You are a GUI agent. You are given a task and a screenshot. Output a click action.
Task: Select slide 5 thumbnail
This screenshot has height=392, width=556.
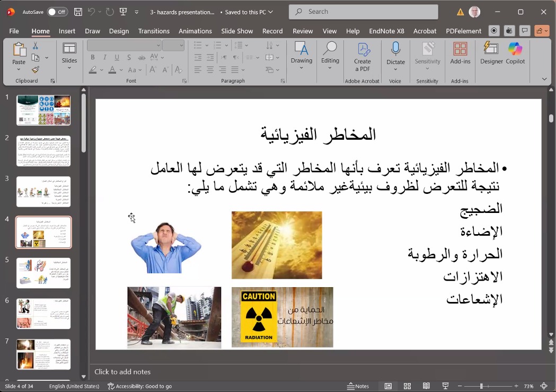(43, 273)
